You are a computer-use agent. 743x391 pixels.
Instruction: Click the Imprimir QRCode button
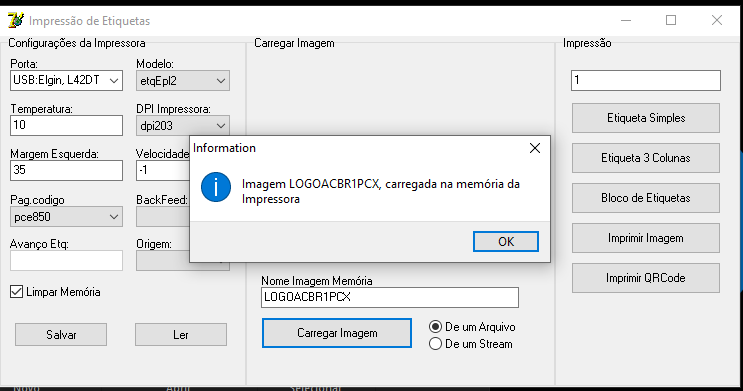point(646,278)
